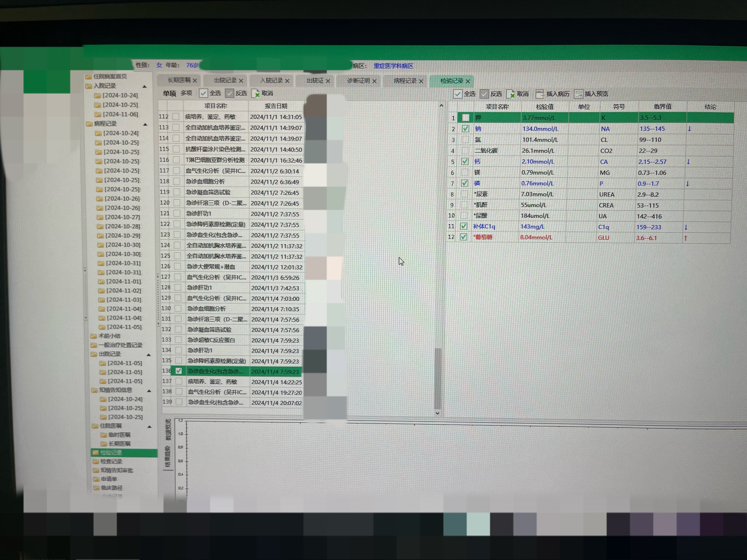
Task: Click the 检验值 column header
Action: pos(544,107)
